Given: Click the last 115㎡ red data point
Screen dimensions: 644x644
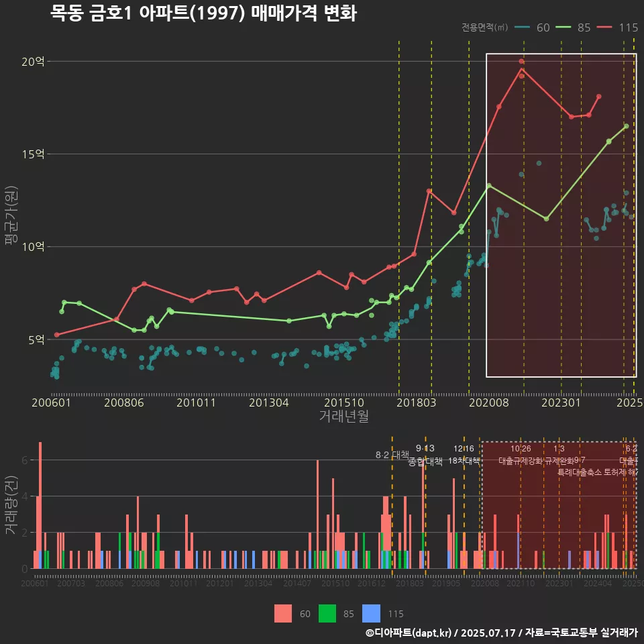Looking at the screenshot, I should [x=599, y=97].
